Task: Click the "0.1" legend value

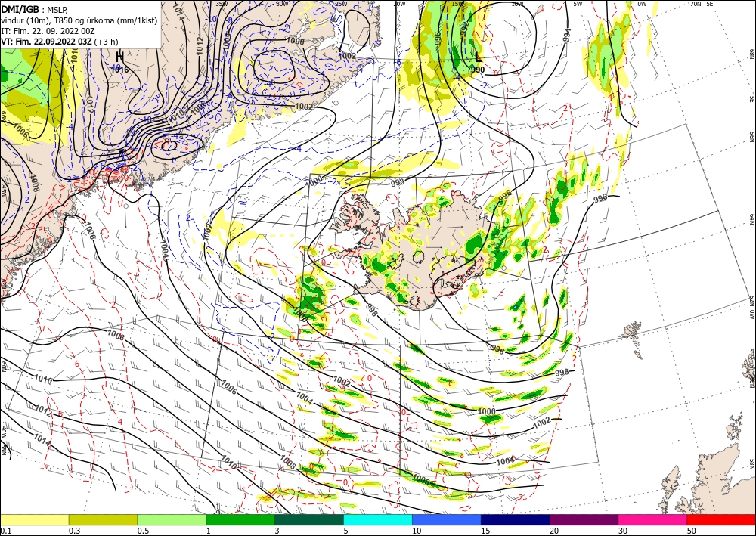Action: click(x=6, y=531)
